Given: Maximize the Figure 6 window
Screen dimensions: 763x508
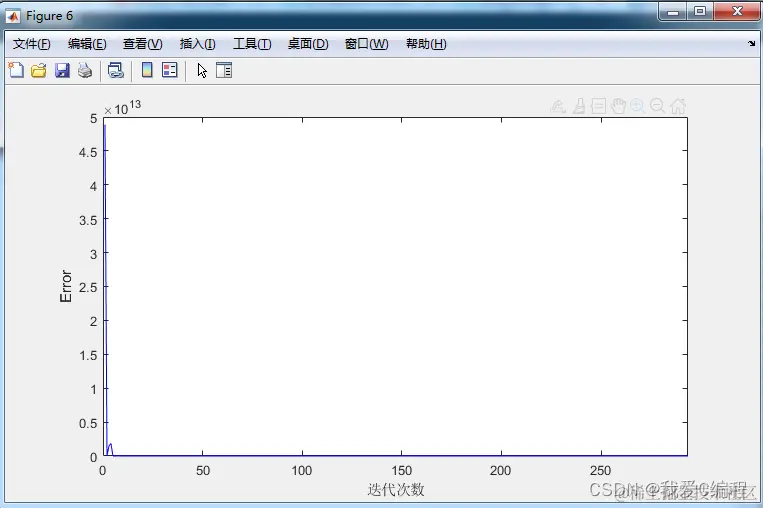Looking at the screenshot, I should click(700, 12).
